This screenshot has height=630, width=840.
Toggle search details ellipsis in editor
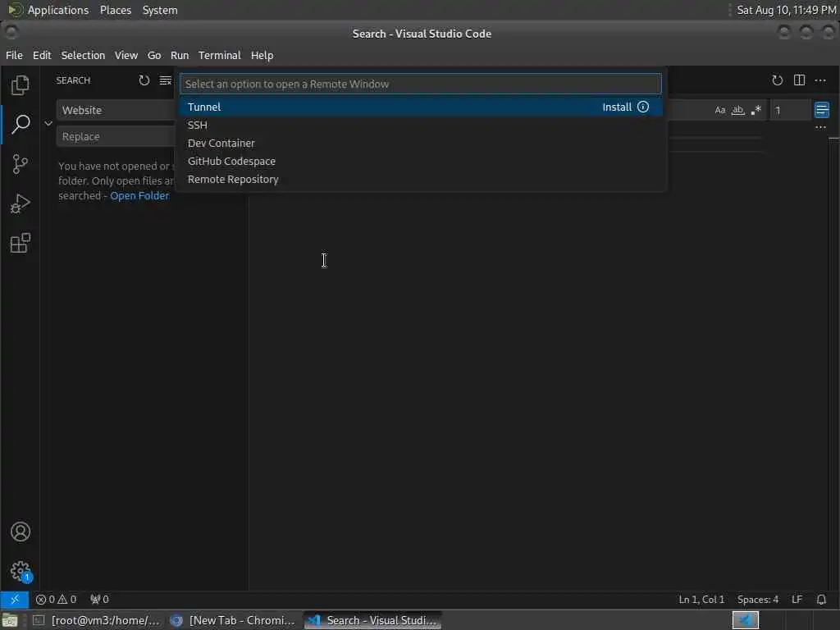click(x=820, y=127)
